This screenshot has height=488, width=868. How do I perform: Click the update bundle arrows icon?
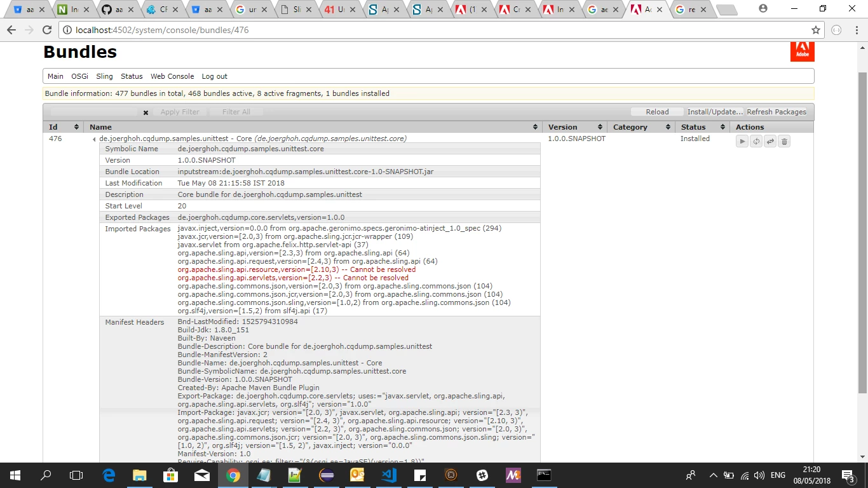[x=770, y=142]
